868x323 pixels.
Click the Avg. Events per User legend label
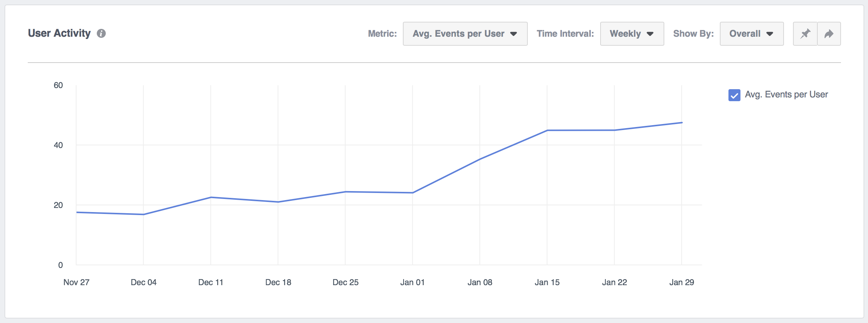pyautogui.click(x=786, y=94)
